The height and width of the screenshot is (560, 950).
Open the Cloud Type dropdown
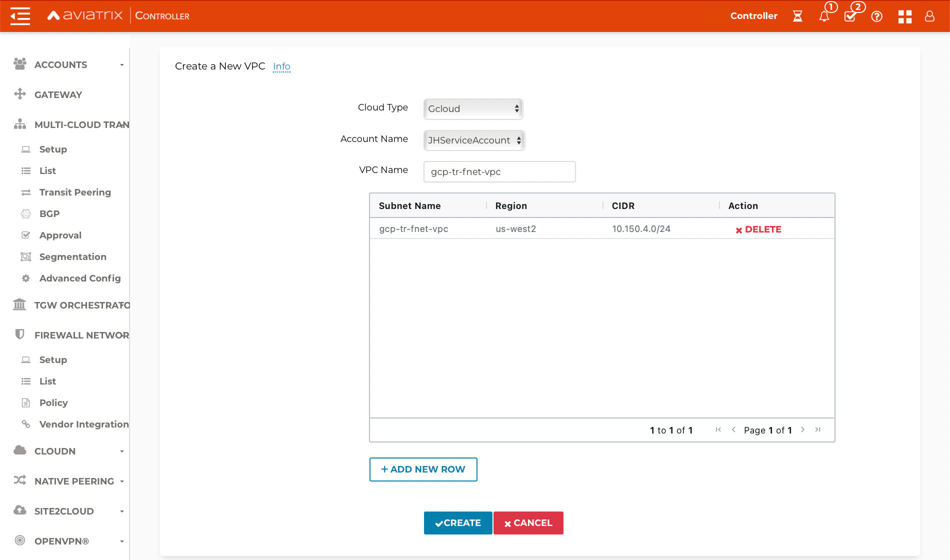(x=473, y=108)
